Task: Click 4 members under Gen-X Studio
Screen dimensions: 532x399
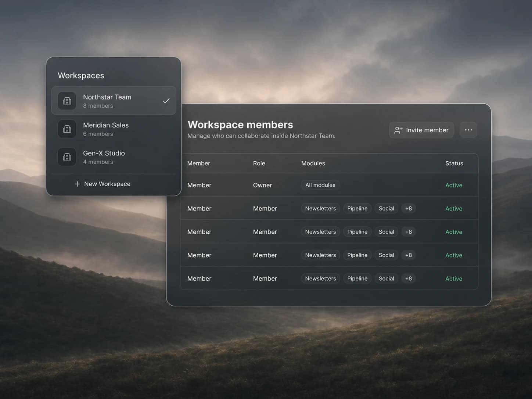Action: [98, 162]
